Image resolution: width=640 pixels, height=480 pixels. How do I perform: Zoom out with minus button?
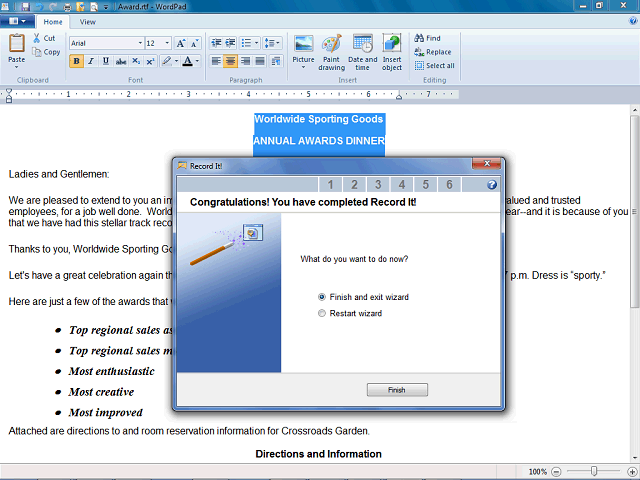coord(556,472)
